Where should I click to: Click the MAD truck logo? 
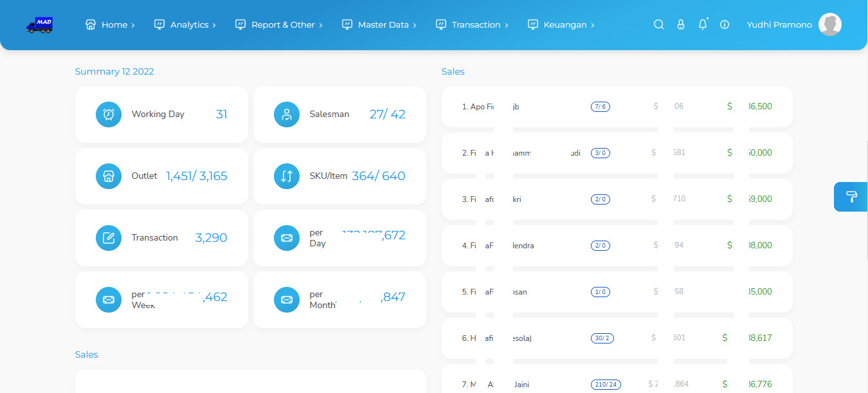coord(39,25)
